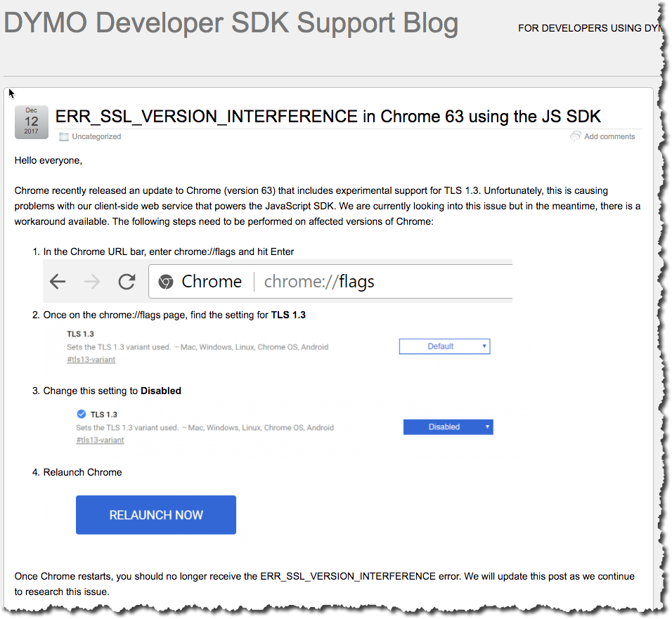
Task: Click the back arrow in the Chrome bar image
Action: click(58, 282)
